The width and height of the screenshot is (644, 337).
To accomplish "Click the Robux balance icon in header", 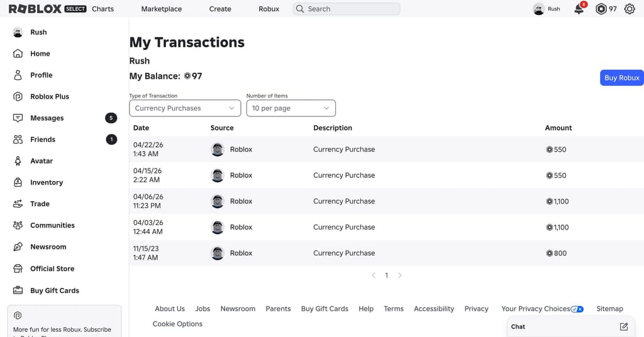I will pos(601,9).
